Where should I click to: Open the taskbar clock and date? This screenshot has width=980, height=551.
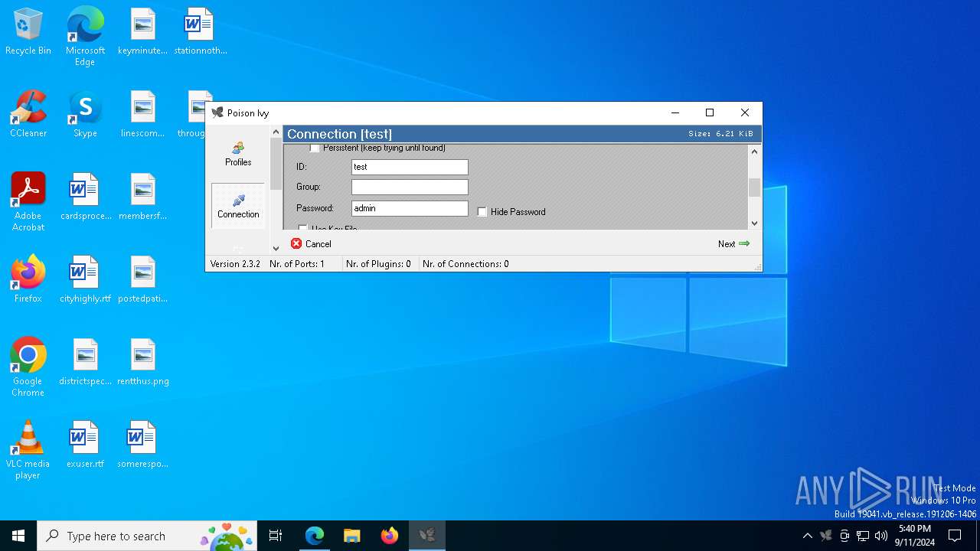tap(914, 536)
